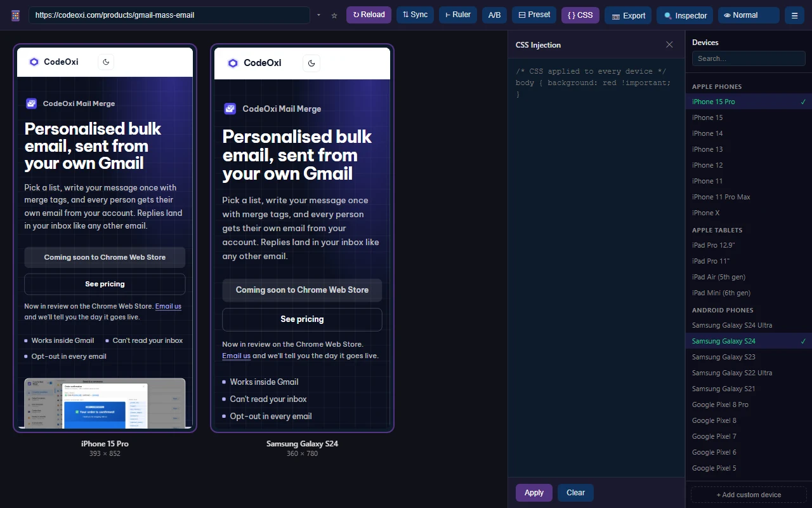Click Email us link in Galaxy S24 preview
This screenshot has height=508, width=812.
click(x=236, y=356)
